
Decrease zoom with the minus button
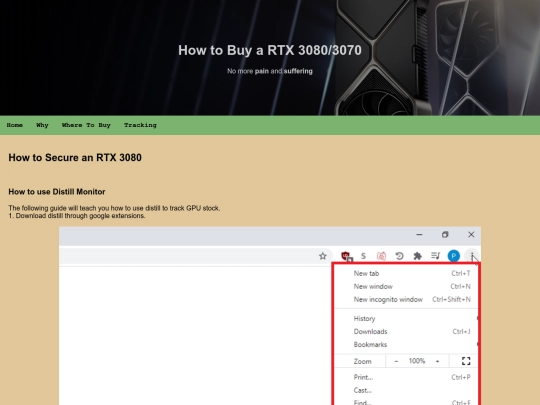[x=396, y=361]
